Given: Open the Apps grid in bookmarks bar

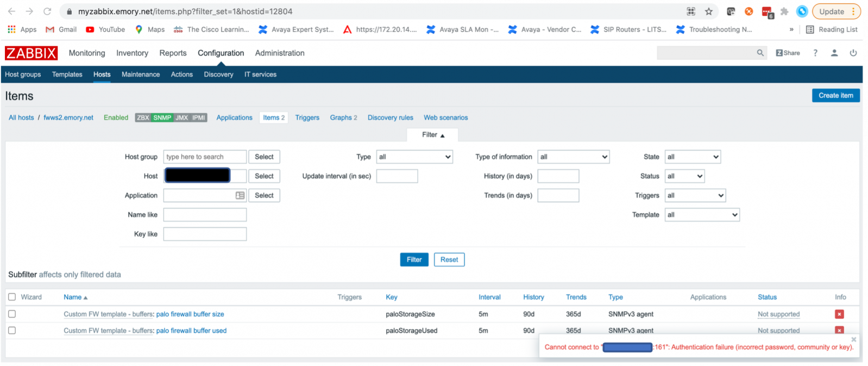Looking at the screenshot, I should point(22,29).
